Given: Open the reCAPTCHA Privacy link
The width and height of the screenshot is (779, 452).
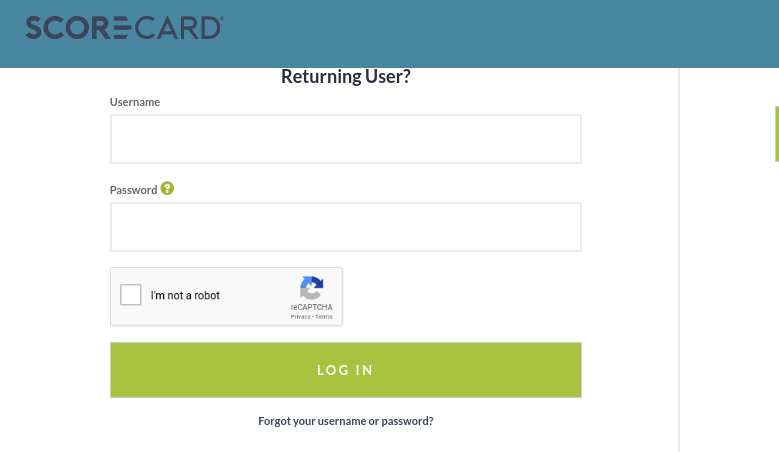Looking at the screenshot, I should pyautogui.click(x=299, y=316).
